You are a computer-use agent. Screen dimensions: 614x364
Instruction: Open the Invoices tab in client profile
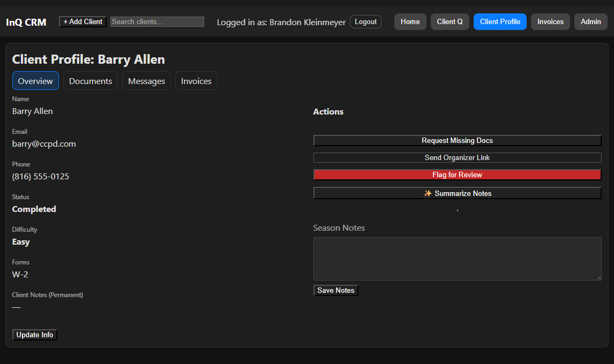tap(196, 81)
